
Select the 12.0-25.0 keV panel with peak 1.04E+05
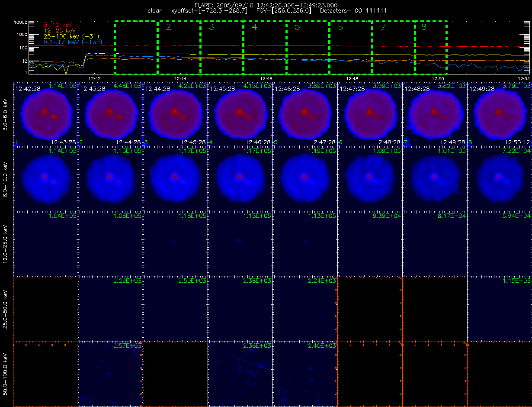[45, 244]
